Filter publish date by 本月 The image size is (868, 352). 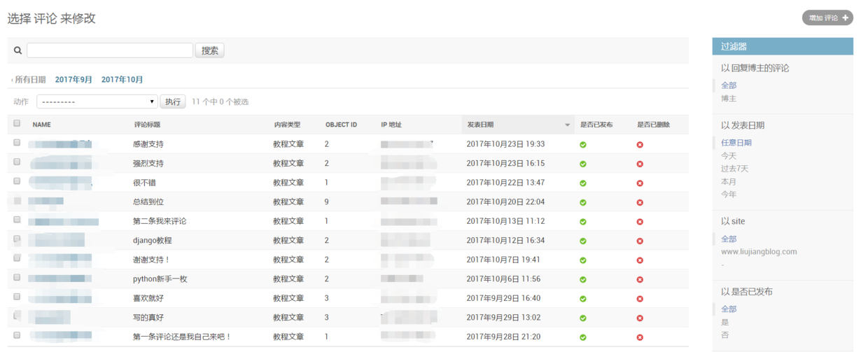point(729,181)
